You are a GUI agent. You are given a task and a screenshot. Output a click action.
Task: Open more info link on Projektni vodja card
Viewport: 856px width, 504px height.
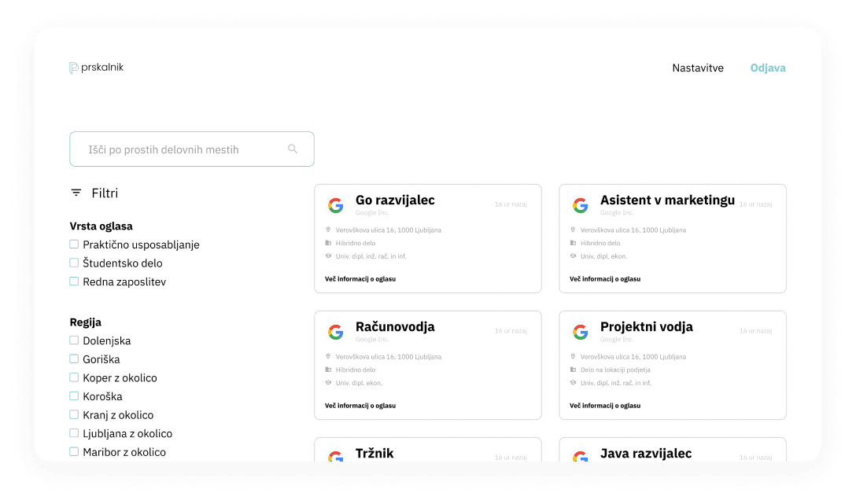(605, 406)
